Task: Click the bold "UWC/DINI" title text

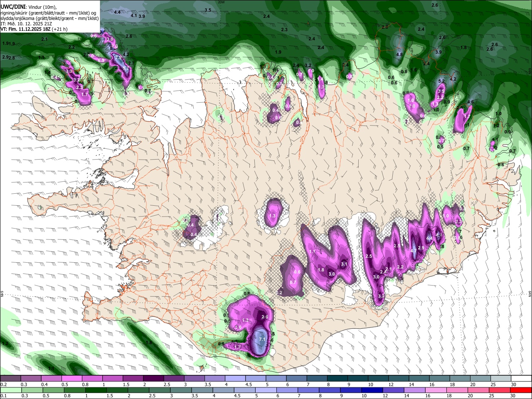Action: tap(12, 7)
